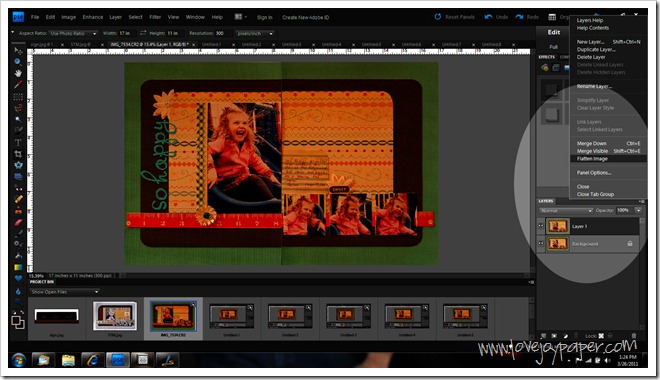Open the Windows Start button

coord(19,360)
